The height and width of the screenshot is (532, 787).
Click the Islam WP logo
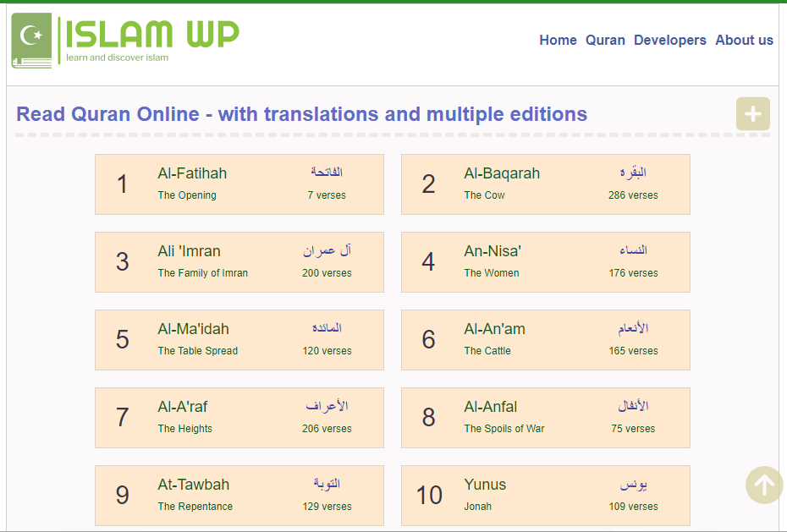[125, 40]
